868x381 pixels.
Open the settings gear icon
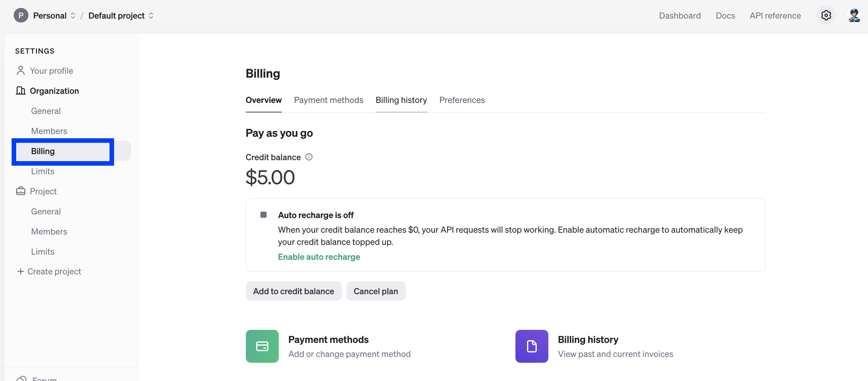pyautogui.click(x=826, y=16)
